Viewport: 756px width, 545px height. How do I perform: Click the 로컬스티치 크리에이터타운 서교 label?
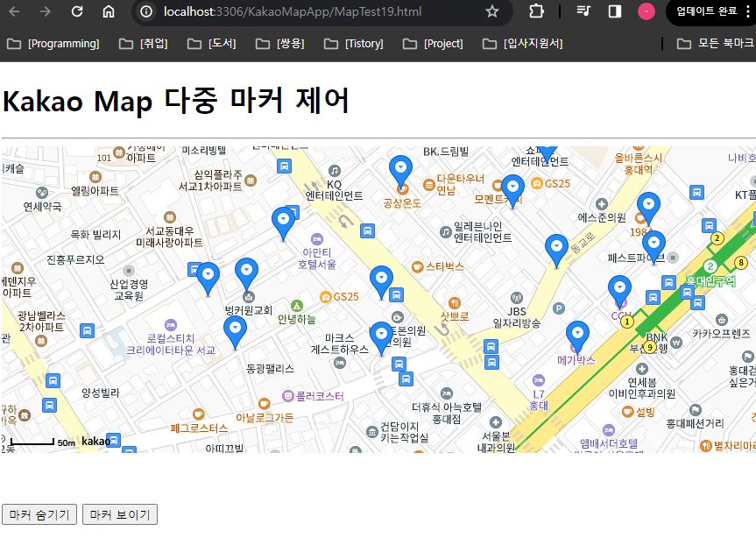click(x=171, y=344)
